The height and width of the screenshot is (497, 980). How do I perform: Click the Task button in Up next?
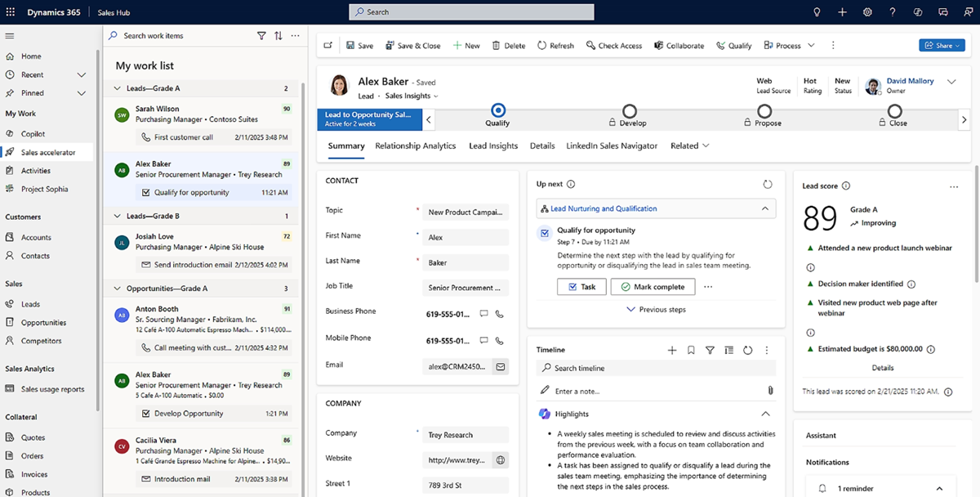[581, 287]
